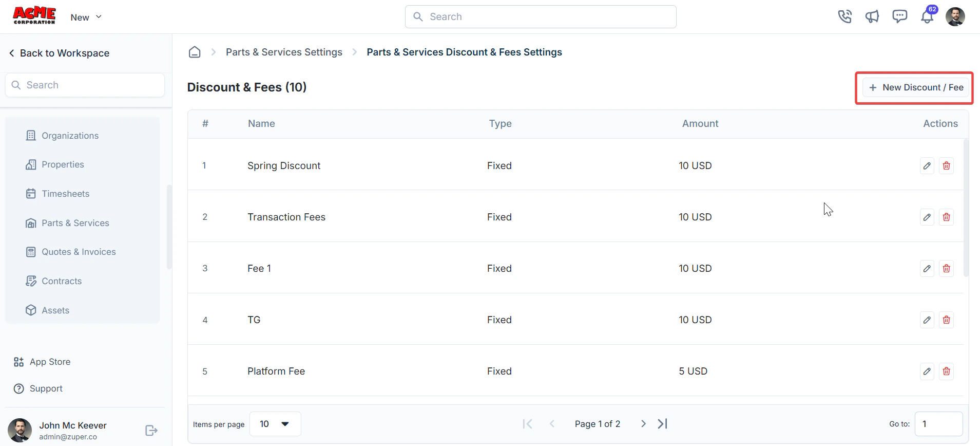Open the phone call icon
Viewport: 980px width, 446px height.
(x=844, y=16)
